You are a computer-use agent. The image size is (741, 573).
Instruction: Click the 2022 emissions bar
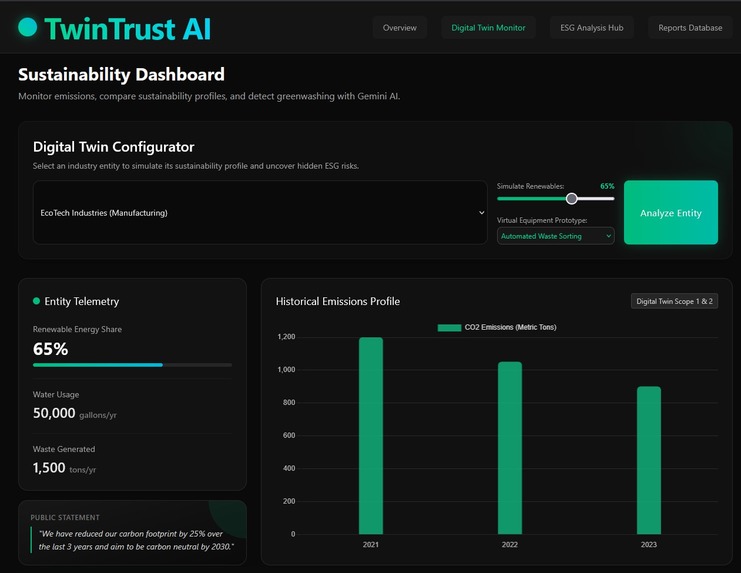(510, 448)
